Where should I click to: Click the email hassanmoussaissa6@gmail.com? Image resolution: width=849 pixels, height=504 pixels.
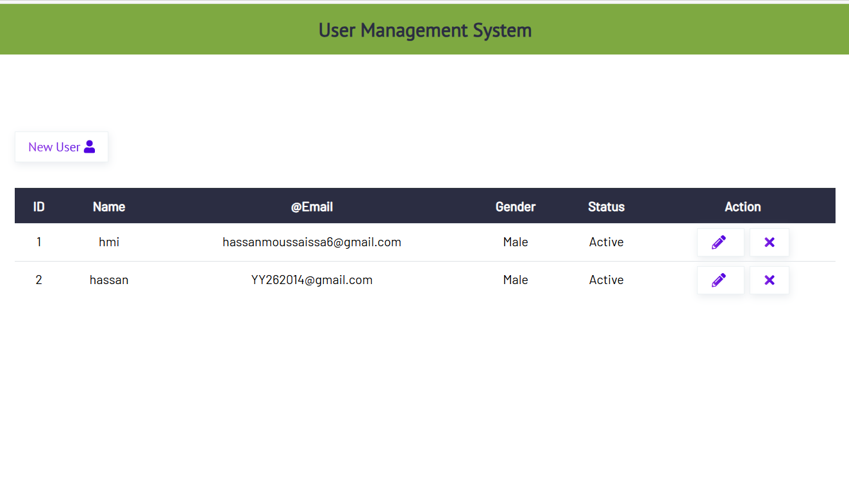coord(312,242)
